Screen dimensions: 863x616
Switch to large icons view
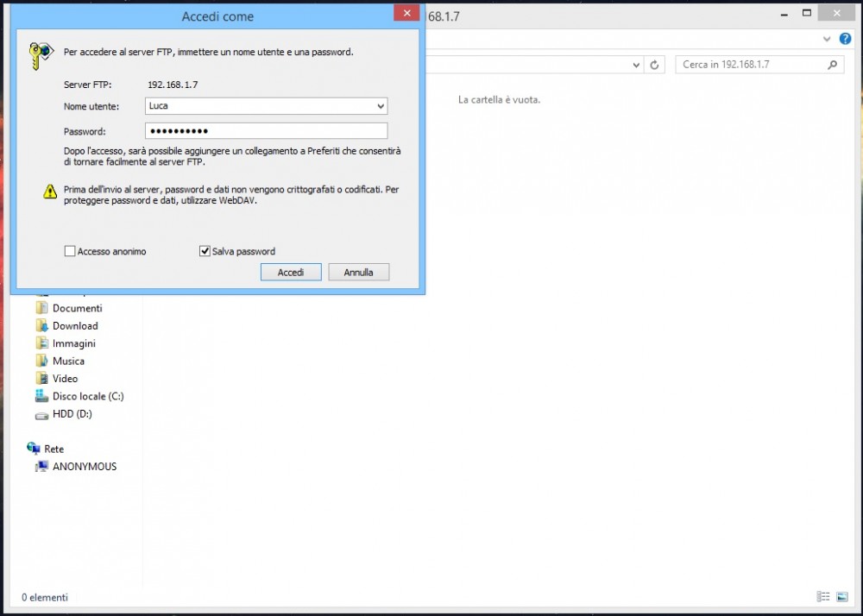point(842,597)
